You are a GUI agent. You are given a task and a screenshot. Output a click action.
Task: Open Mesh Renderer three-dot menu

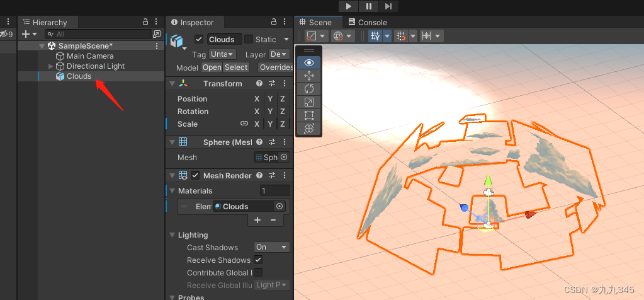click(284, 175)
